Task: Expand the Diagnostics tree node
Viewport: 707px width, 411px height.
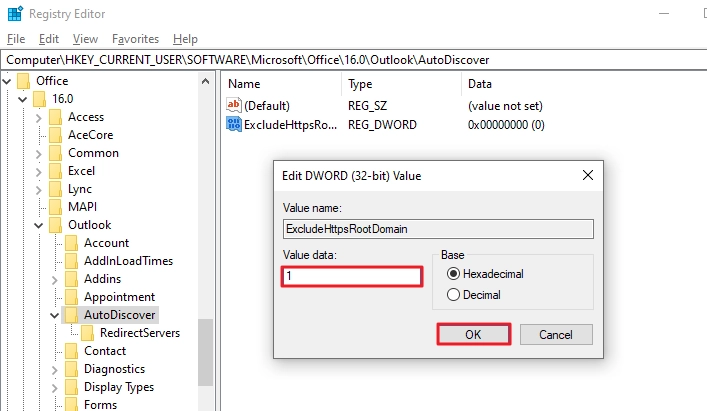Action: pyautogui.click(x=55, y=370)
